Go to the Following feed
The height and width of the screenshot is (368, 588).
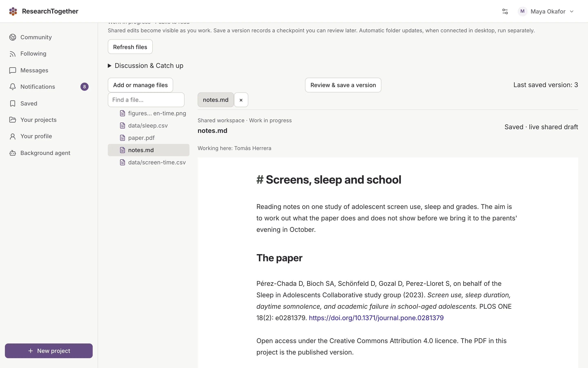coord(49,54)
